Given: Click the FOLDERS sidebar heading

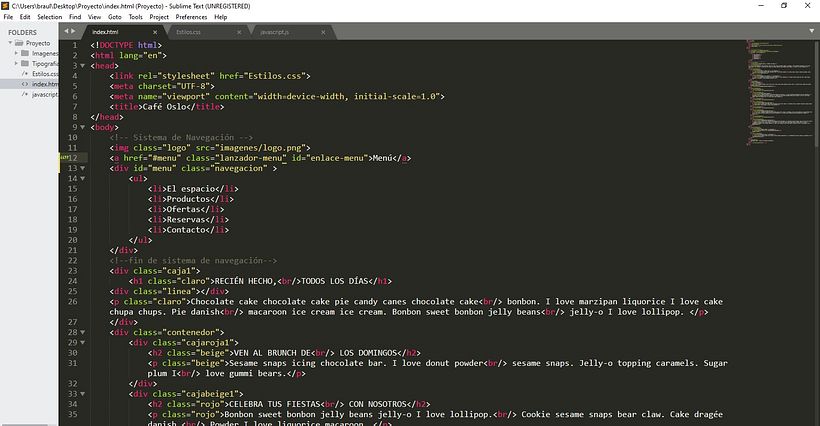Looking at the screenshot, I should point(22,32).
